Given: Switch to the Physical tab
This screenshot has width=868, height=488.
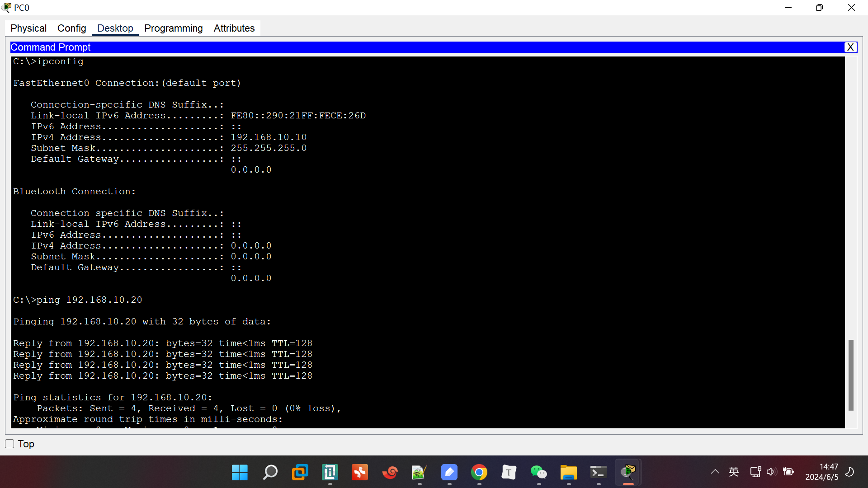Looking at the screenshot, I should point(28,28).
